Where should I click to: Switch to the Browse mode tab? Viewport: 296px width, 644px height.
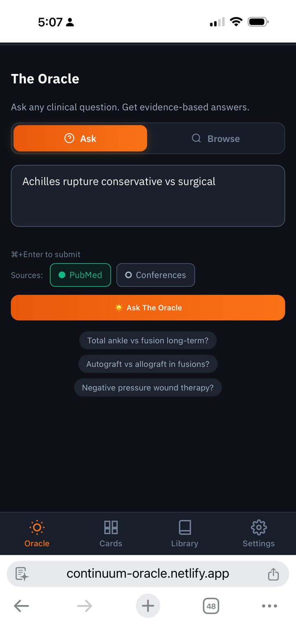pyautogui.click(x=216, y=138)
